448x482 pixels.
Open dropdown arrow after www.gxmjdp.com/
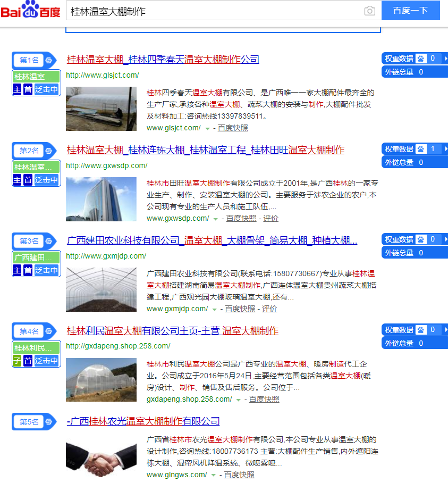tap(215, 309)
